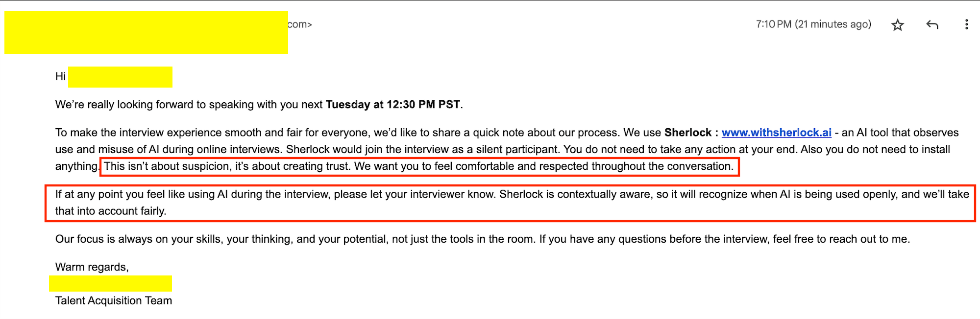This screenshot has width=980, height=319.
Task: Click the Sherlock website hyperlink
Action: (777, 132)
